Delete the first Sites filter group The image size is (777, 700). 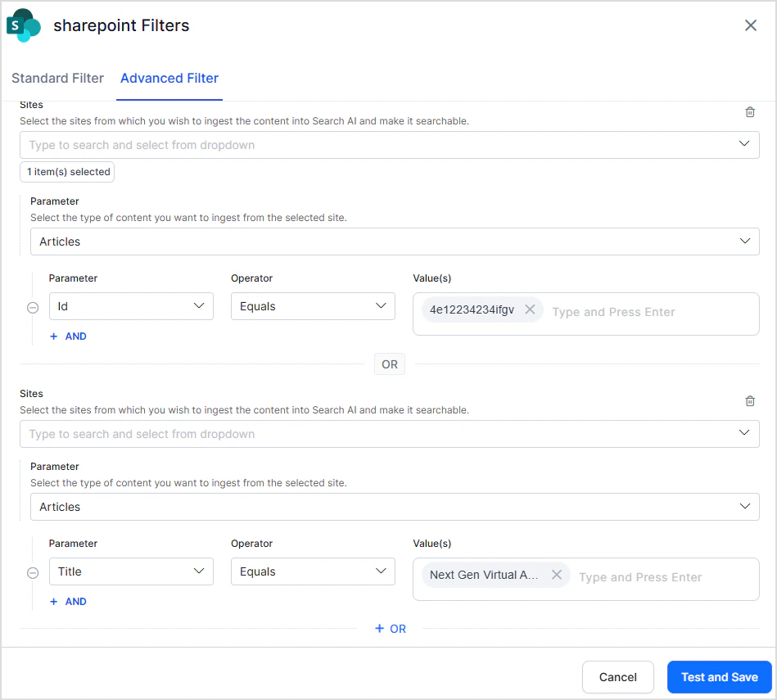[x=750, y=112]
